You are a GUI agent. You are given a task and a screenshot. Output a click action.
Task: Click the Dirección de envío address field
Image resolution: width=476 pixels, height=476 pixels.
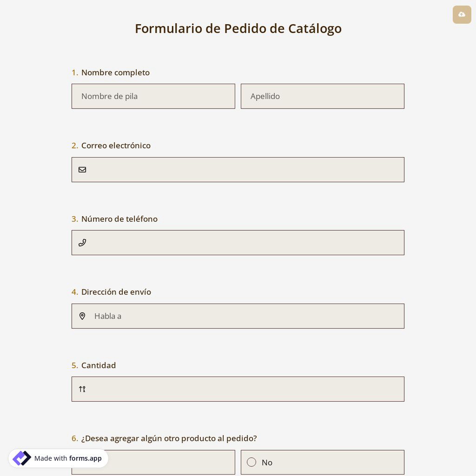[x=238, y=316]
